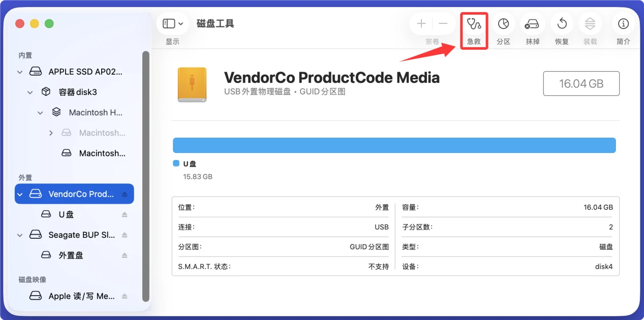Click the GUID分区图 table value
The width and height of the screenshot is (644, 320).
(370, 247)
